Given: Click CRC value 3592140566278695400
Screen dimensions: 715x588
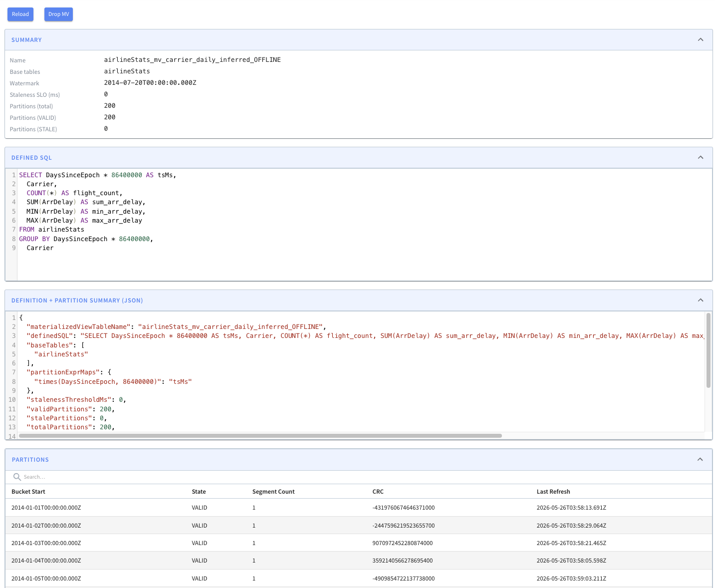Looking at the screenshot, I should coord(403,561).
